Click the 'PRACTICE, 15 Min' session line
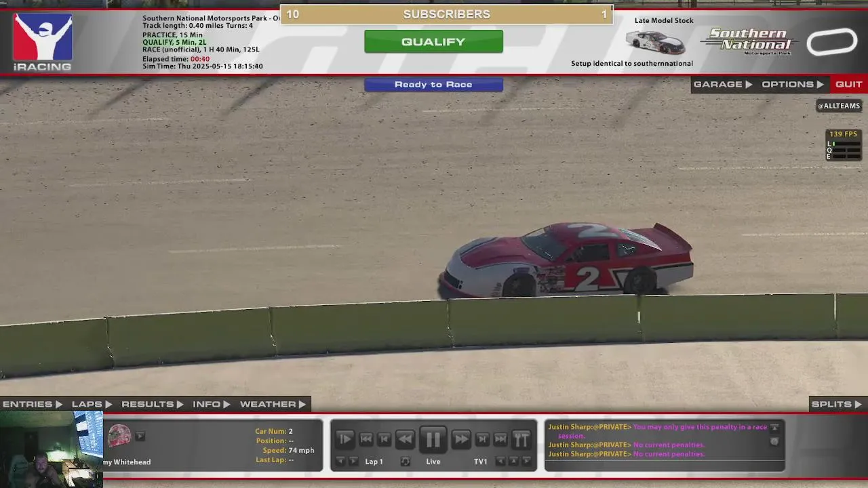 (x=172, y=35)
